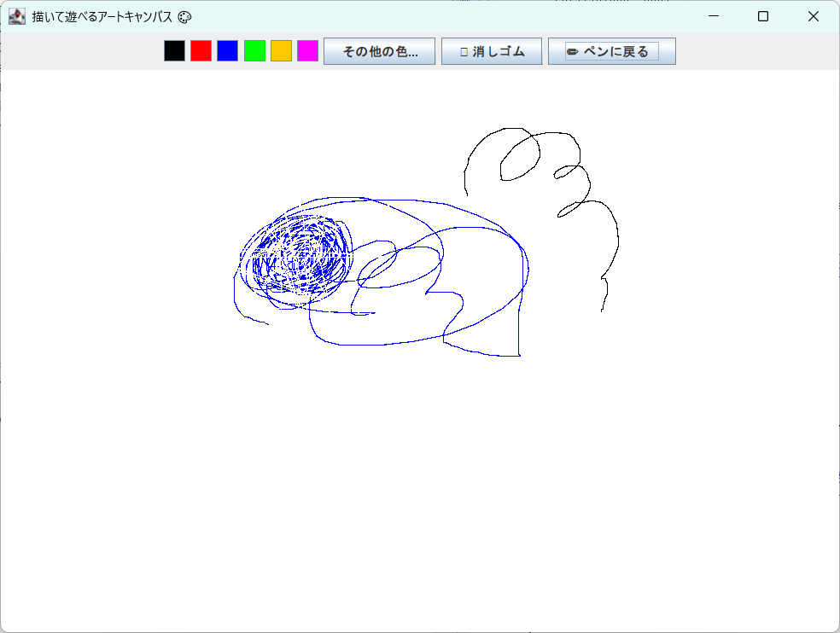Click the art canvas app icon in title bar
This screenshot has width=840, height=633.
[15, 16]
